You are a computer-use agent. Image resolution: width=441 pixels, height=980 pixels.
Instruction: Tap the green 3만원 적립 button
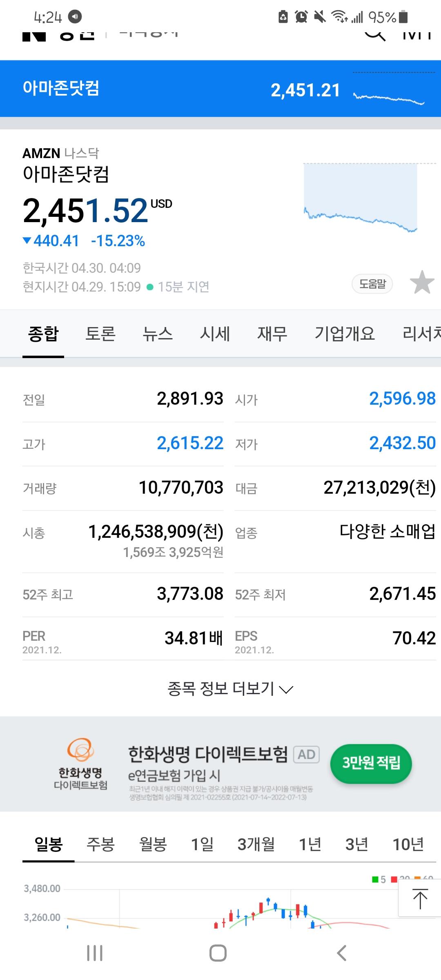[x=371, y=763]
